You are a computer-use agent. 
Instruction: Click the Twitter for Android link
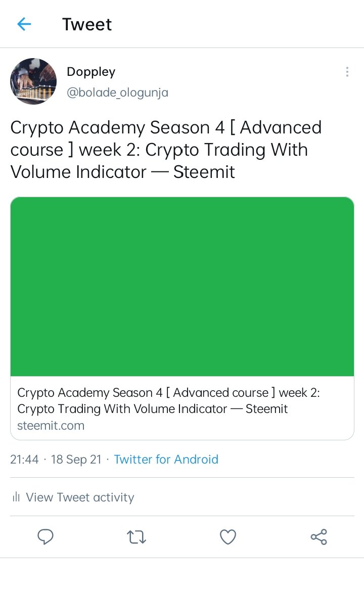point(166,460)
